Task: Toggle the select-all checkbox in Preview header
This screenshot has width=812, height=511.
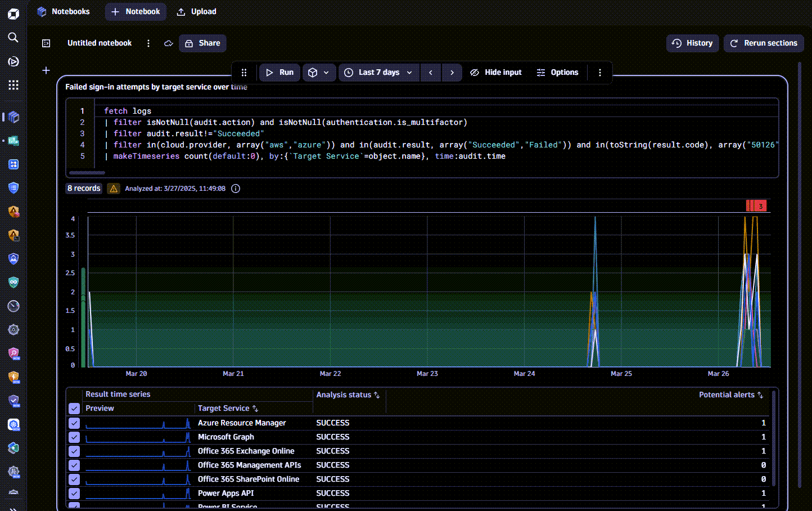Action: pyautogui.click(x=74, y=409)
